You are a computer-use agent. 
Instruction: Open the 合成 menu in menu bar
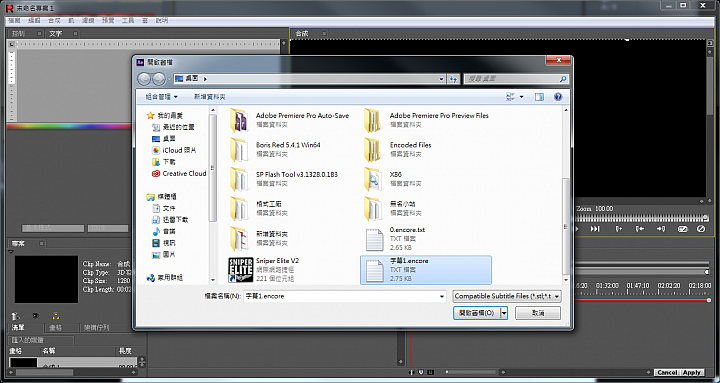point(54,21)
